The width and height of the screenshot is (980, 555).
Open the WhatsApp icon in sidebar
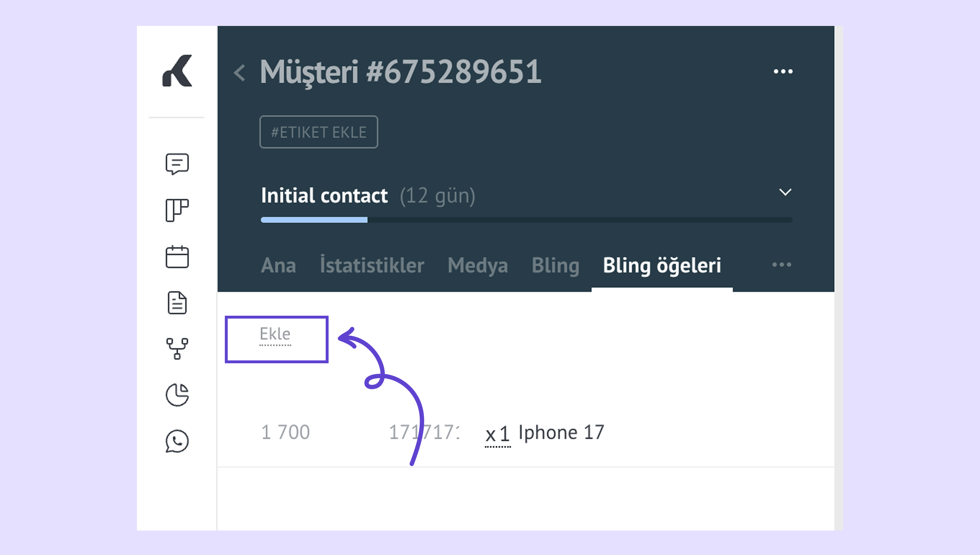[177, 441]
